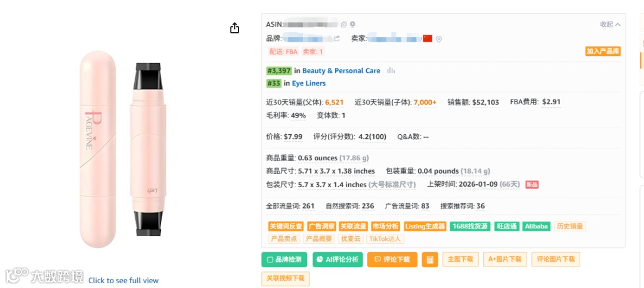Open the calculator icon button

point(430,259)
